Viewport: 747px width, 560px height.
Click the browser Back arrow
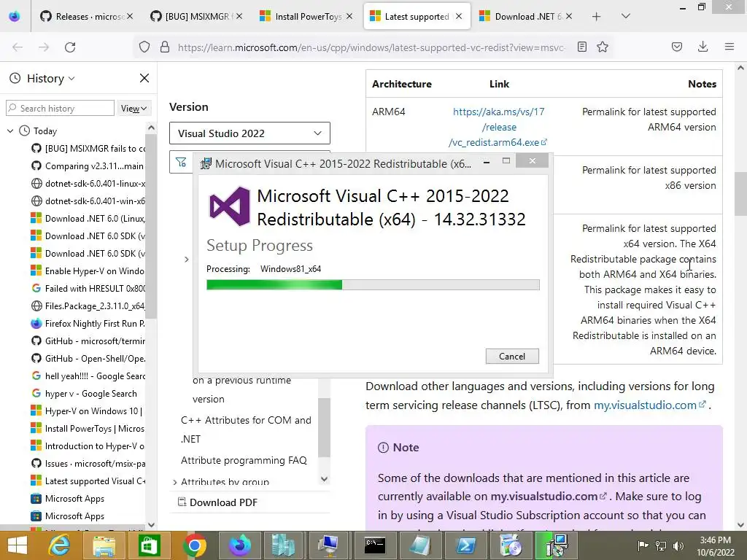18,47
